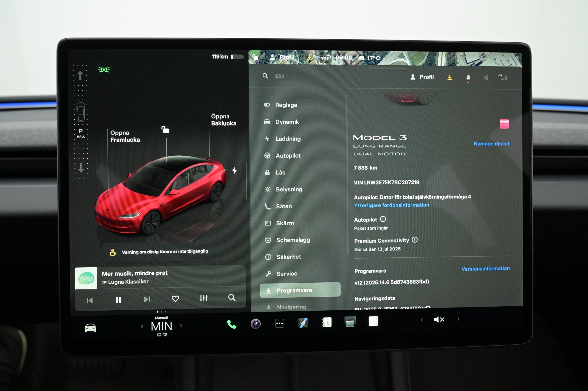Screen dimensions: 588x391
Task: Decrease temperature with left arrow
Action: (x=142, y=326)
